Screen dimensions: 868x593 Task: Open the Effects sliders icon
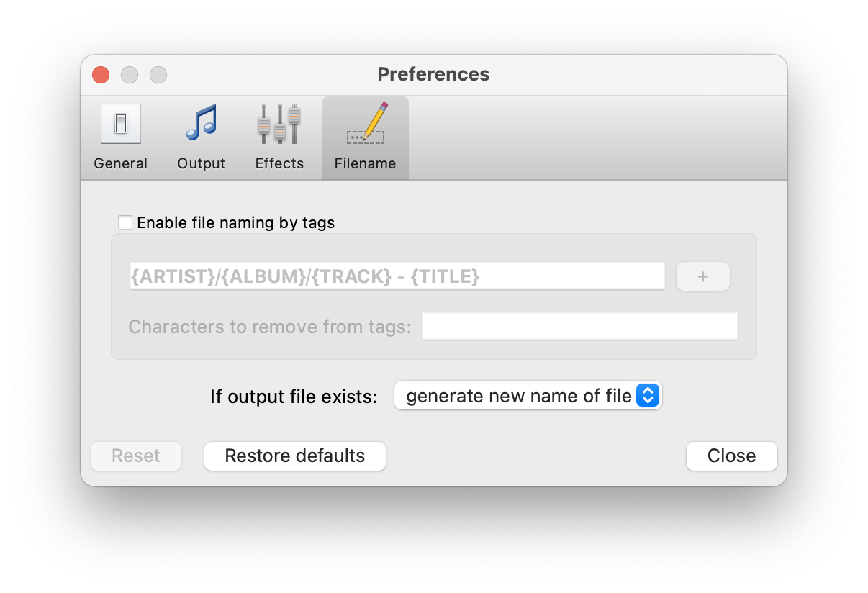tap(279, 124)
